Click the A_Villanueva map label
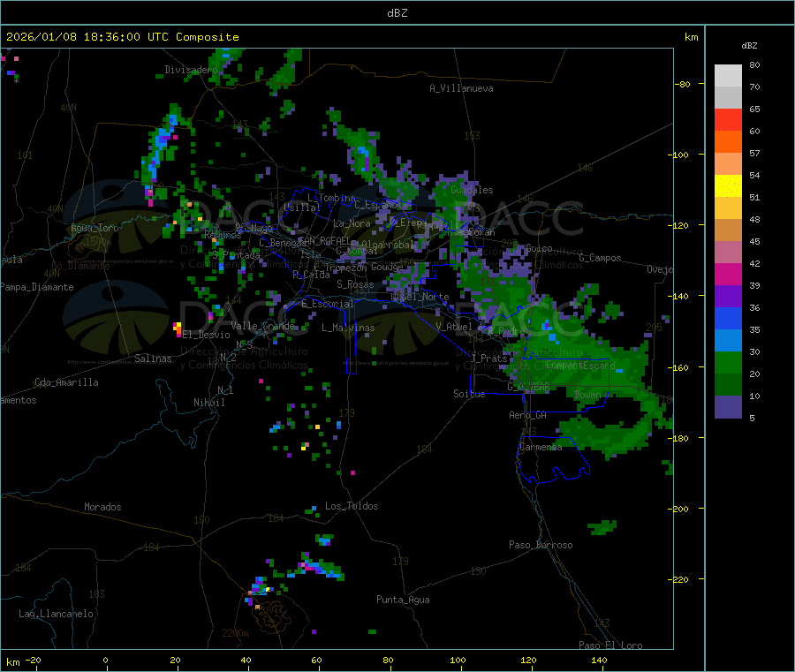The image size is (795, 672). pyautogui.click(x=461, y=88)
